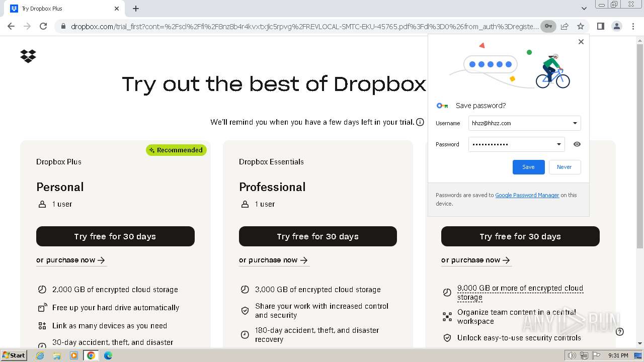Click the Dropbox logo icon
Image resolution: width=644 pixels, height=362 pixels.
pos(28,56)
